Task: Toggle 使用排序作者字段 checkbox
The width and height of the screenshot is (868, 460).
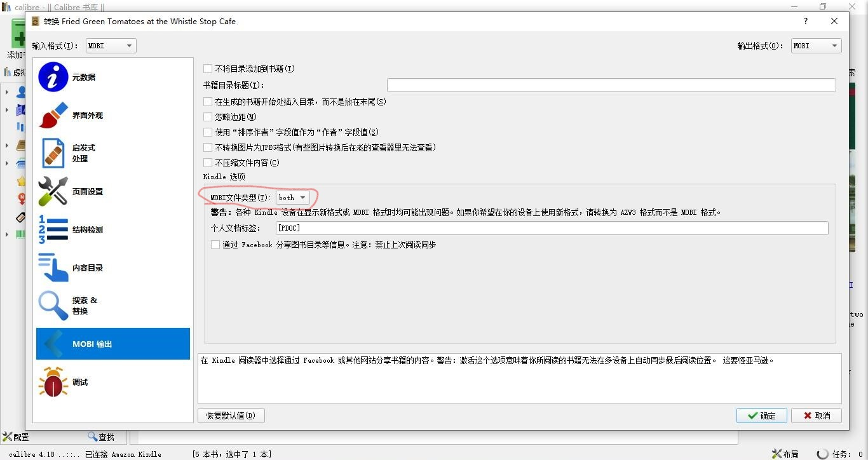Action: pos(208,132)
